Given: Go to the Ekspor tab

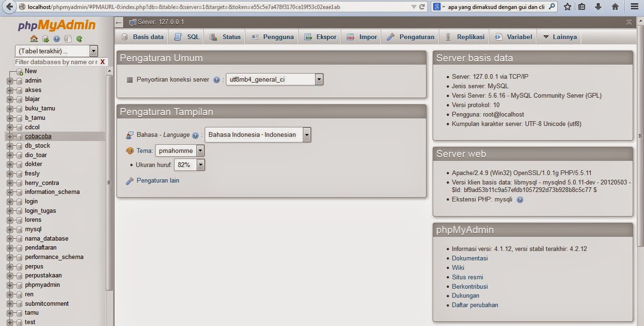Looking at the screenshot, I should [x=320, y=37].
